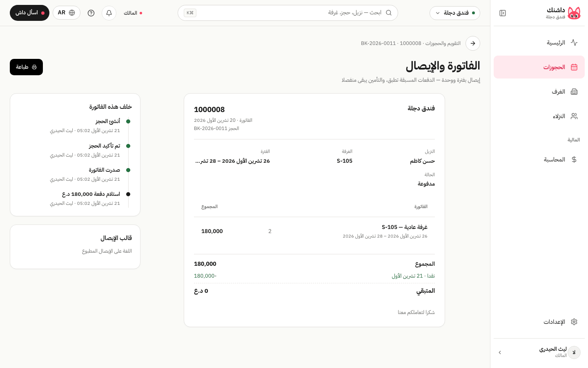
Task: Click the back arrow button
Action: coord(473,43)
